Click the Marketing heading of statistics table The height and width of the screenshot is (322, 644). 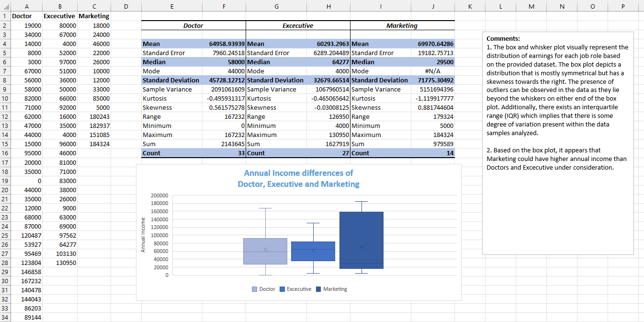tap(402, 25)
